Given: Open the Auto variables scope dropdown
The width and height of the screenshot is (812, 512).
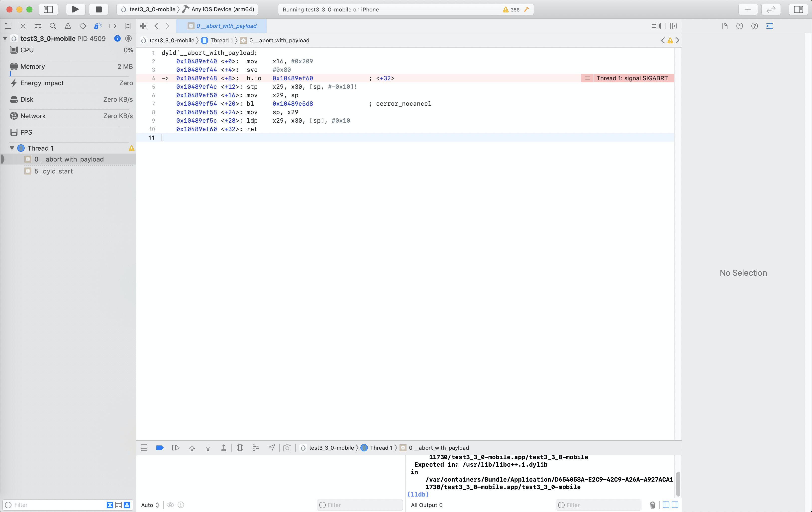Looking at the screenshot, I should click(x=150, y=505).
